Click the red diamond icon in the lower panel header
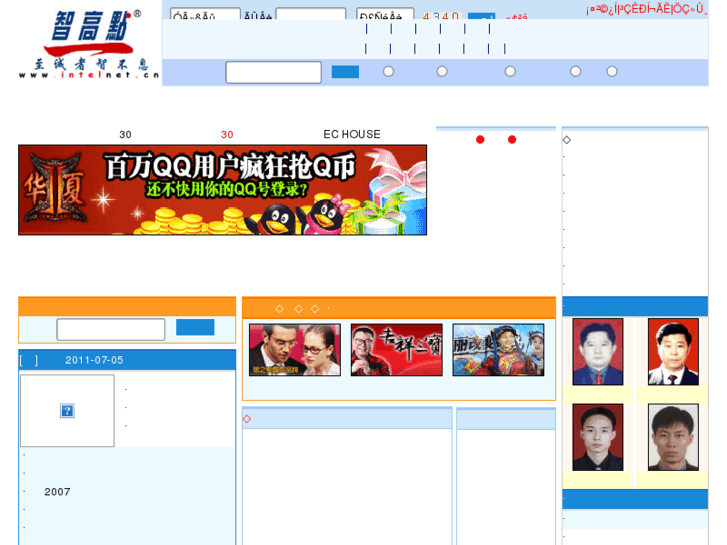This screenshot has width=727, height=545. coord(247,419)
